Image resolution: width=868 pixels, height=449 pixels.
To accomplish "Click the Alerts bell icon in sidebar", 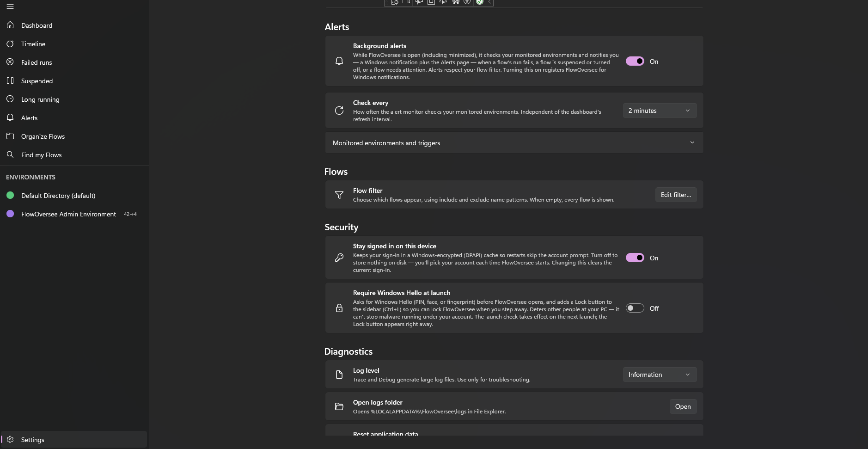I will tap(10, 117).
